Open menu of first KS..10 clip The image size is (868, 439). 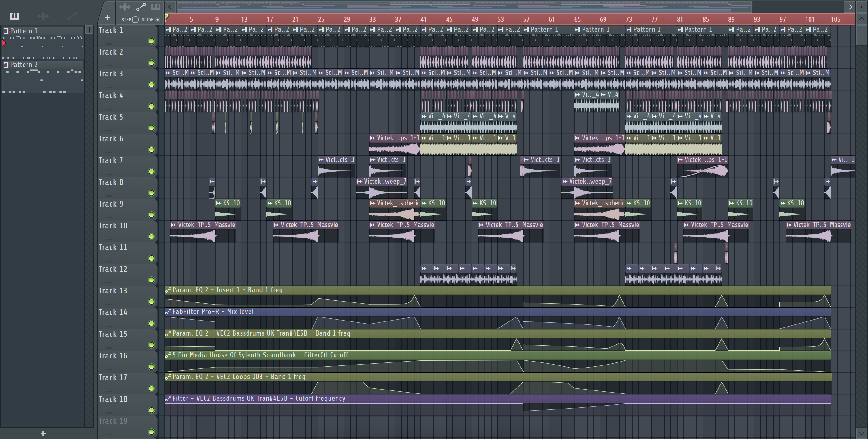tap(219, 203)
